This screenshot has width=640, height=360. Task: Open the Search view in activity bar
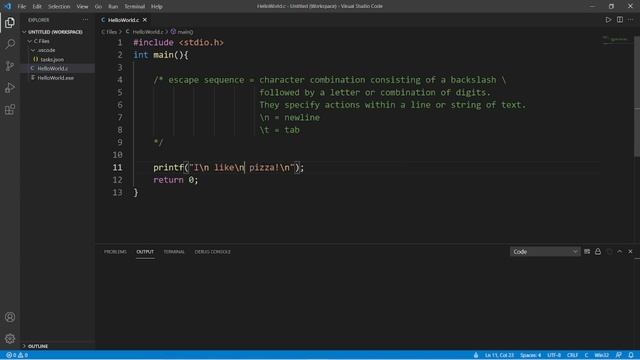point(10,44)
